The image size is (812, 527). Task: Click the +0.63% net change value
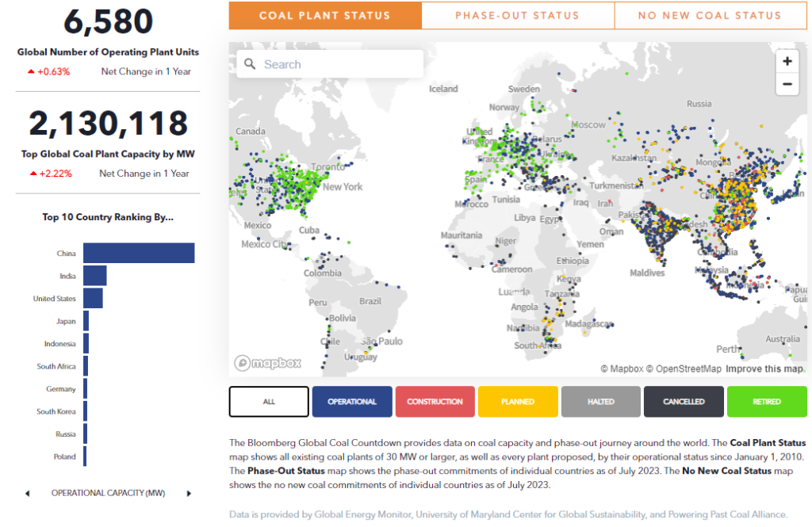point(53,71)
